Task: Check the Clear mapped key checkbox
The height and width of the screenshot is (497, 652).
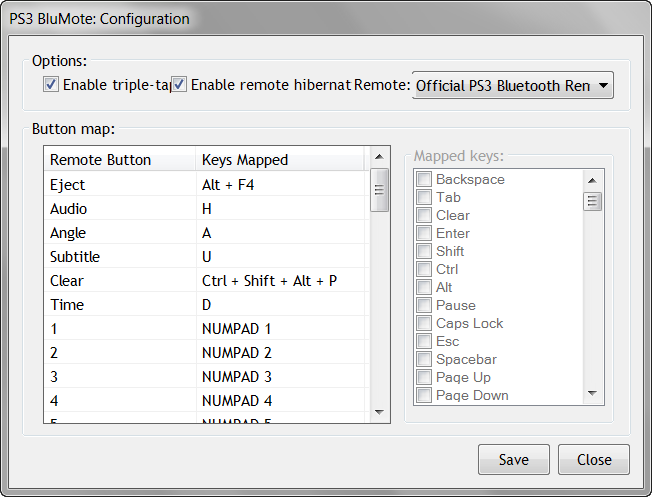Action: coord(424,215)
